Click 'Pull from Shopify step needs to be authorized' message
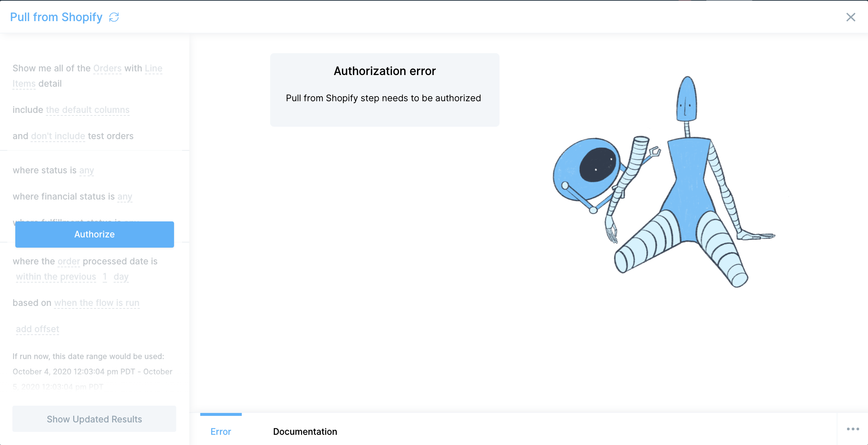868x445 pixels. (383, 98)
